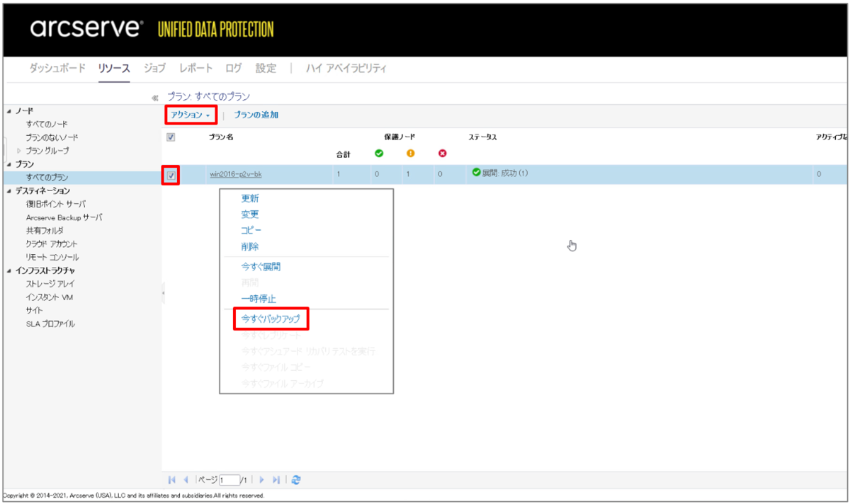The image size is (850, 504).
Task: Collapse the インフラストラクチャ tree section
Action: [8, 270]
